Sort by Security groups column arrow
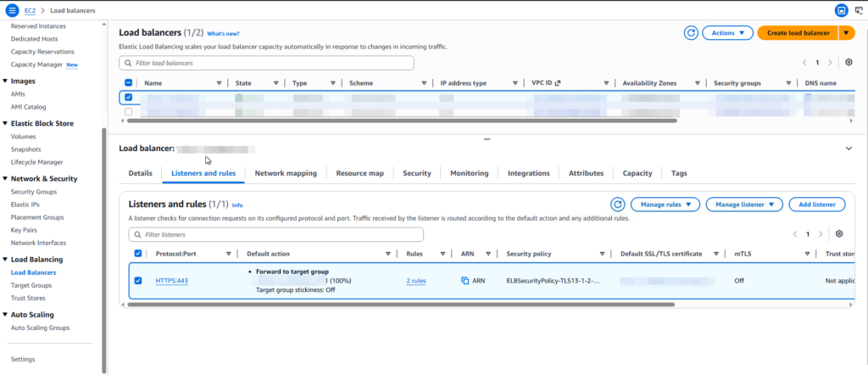This screenshot has width=868, height=376. pyautogui.click(x=788, y=83)
